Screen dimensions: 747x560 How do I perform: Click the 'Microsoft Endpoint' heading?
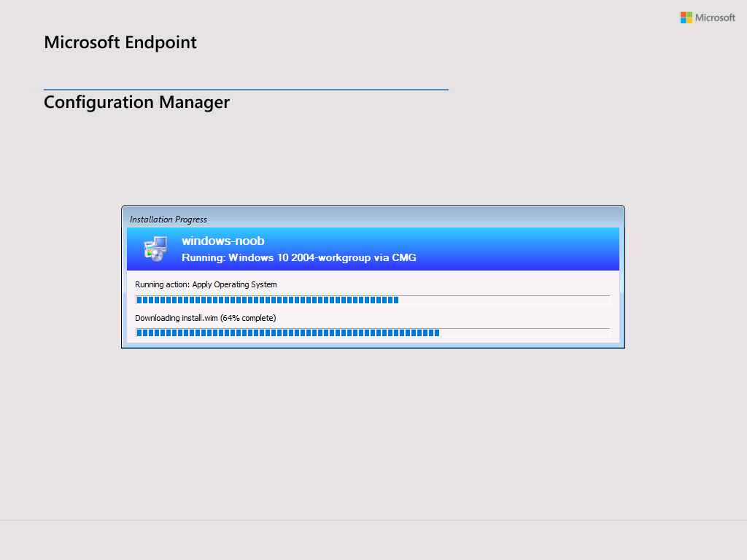coord(120,42)
